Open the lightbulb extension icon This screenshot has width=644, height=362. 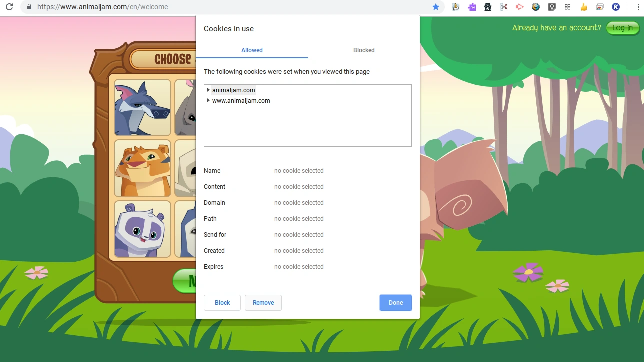coord(552,7)
